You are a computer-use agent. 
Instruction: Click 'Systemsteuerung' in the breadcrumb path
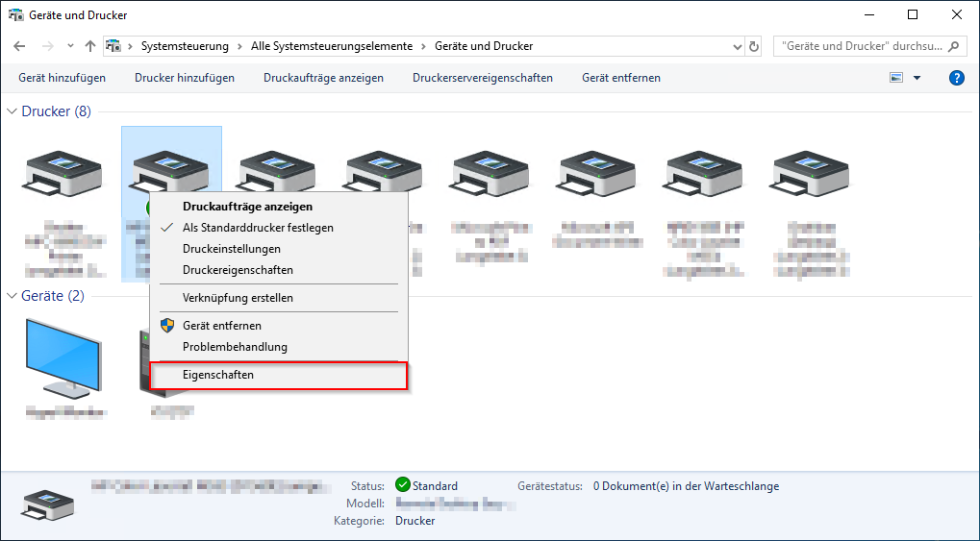point(185,46)
